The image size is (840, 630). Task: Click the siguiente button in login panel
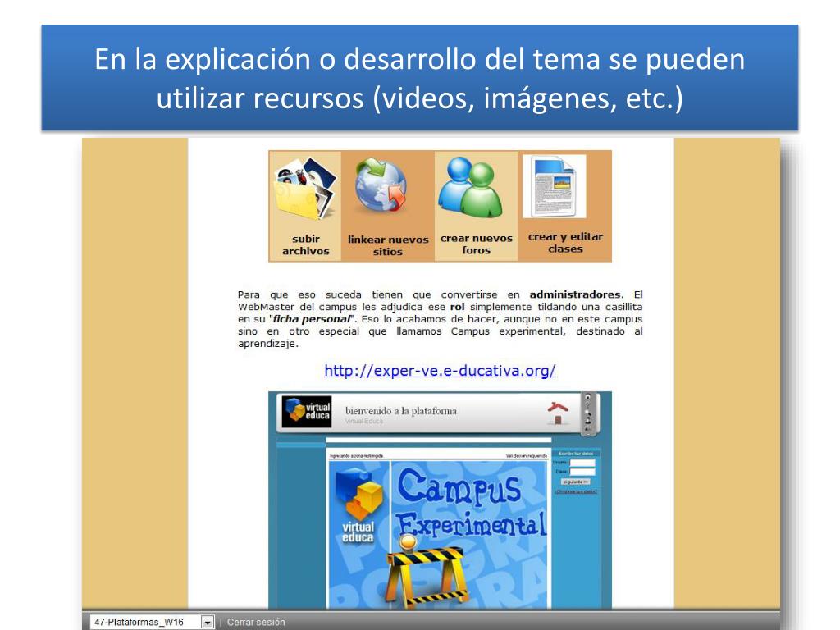576,482
